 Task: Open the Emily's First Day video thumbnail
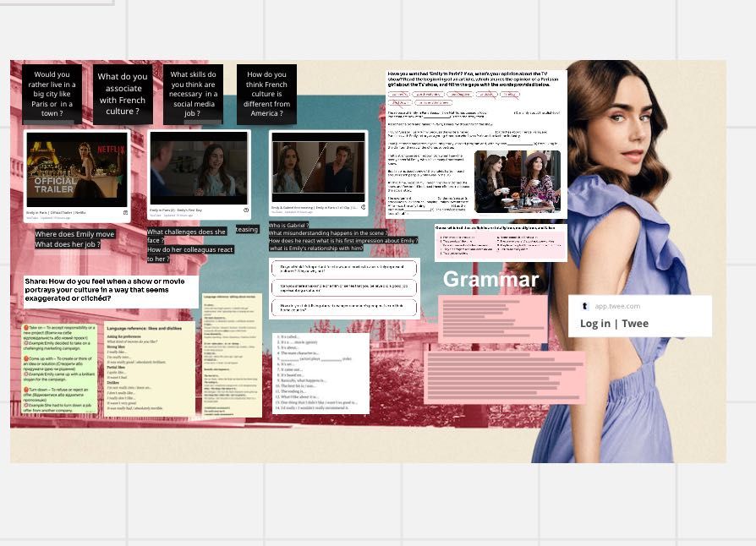click(199, 168)
